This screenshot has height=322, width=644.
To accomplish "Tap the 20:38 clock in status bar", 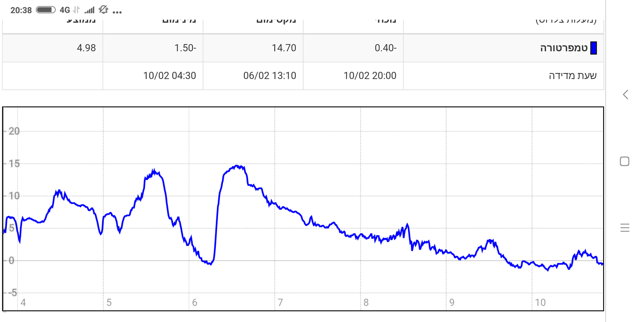I will [21, 10].
